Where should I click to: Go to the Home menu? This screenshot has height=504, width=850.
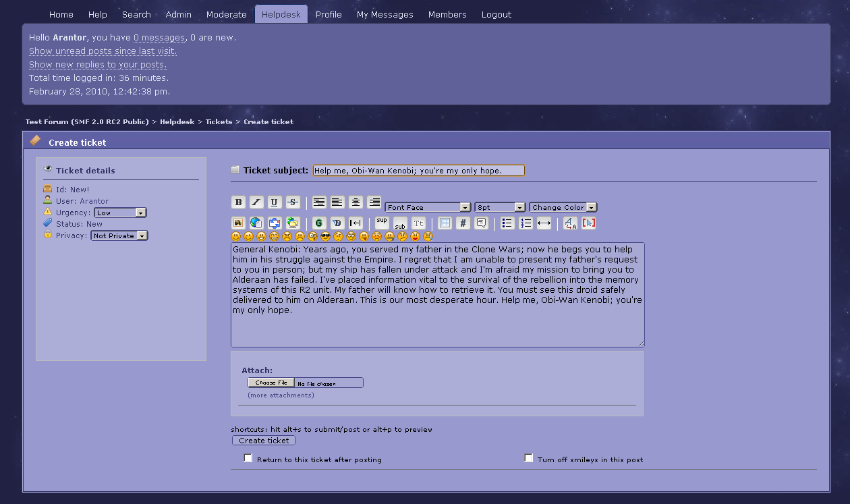[61, 14]
